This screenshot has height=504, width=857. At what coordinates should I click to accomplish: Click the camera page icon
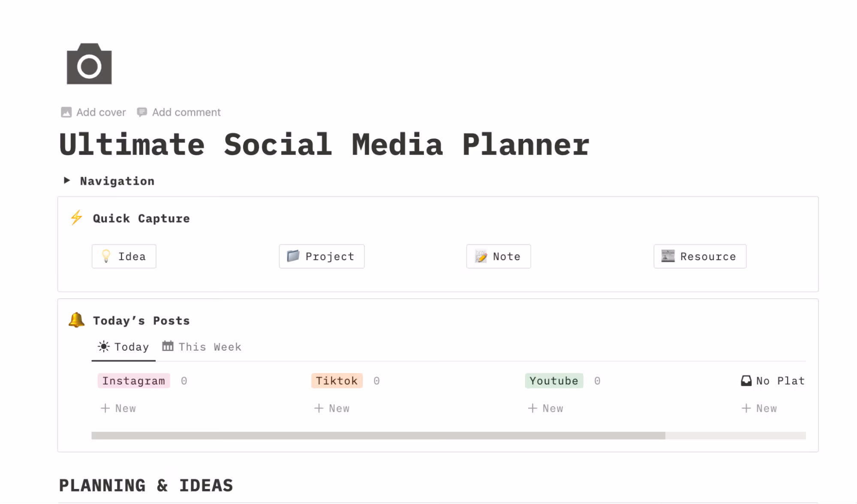tap(89, 64)
